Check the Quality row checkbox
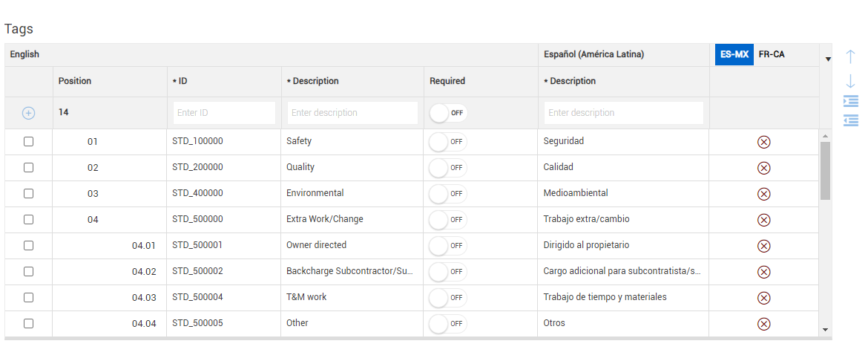The width and height of the screenshot is (868, 361). [29, 167]
